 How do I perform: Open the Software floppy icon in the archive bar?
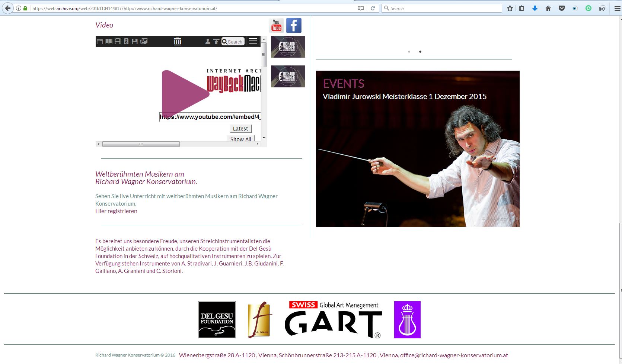pyautogui.click(x=135, y=41)
